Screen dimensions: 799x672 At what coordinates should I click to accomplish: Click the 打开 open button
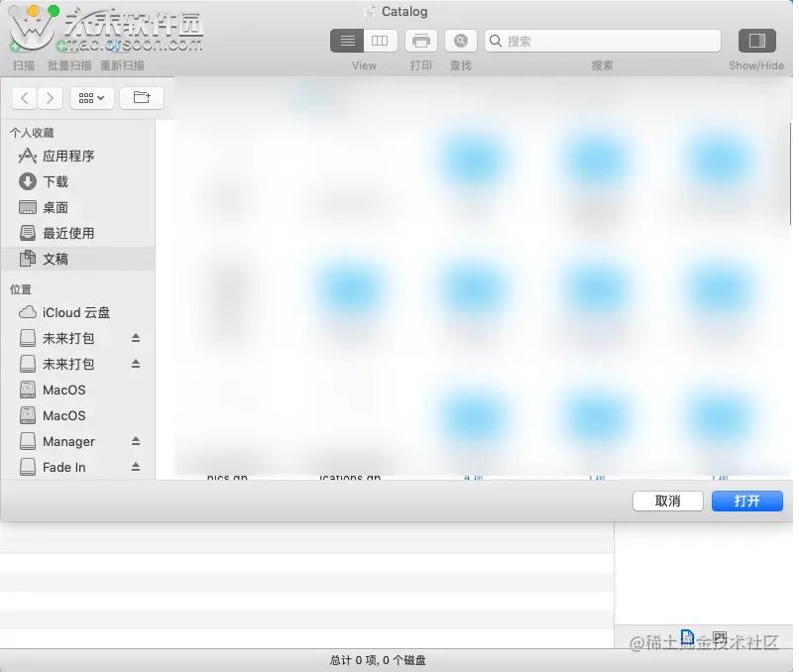[x=747, y=501]
